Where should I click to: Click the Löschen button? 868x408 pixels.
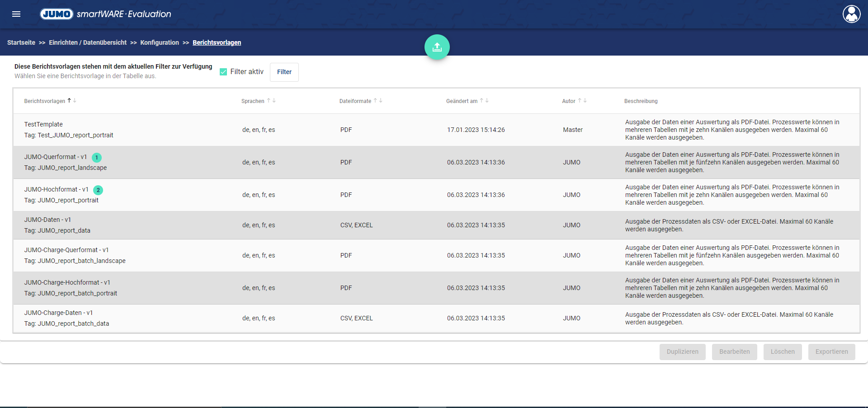point(783,352)
